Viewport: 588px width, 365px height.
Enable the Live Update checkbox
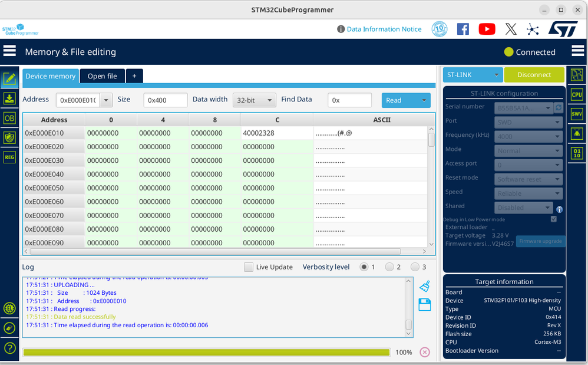tap(249, 267)
